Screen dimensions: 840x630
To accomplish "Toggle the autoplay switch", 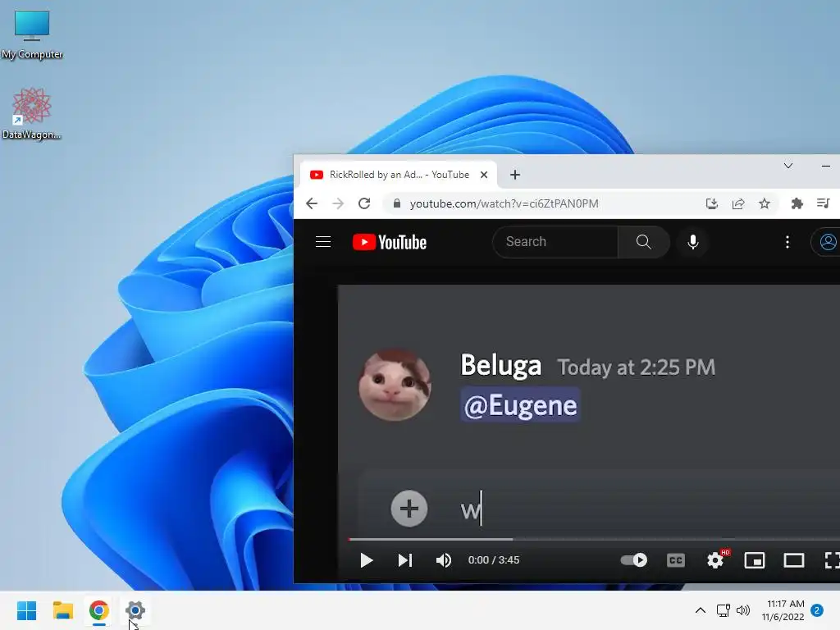I will coord(634,560).
